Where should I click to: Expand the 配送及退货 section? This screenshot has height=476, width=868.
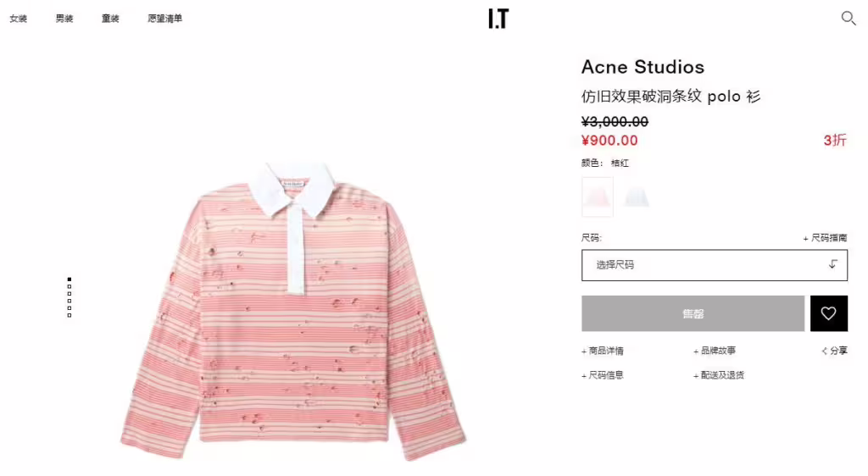(719, 375)
